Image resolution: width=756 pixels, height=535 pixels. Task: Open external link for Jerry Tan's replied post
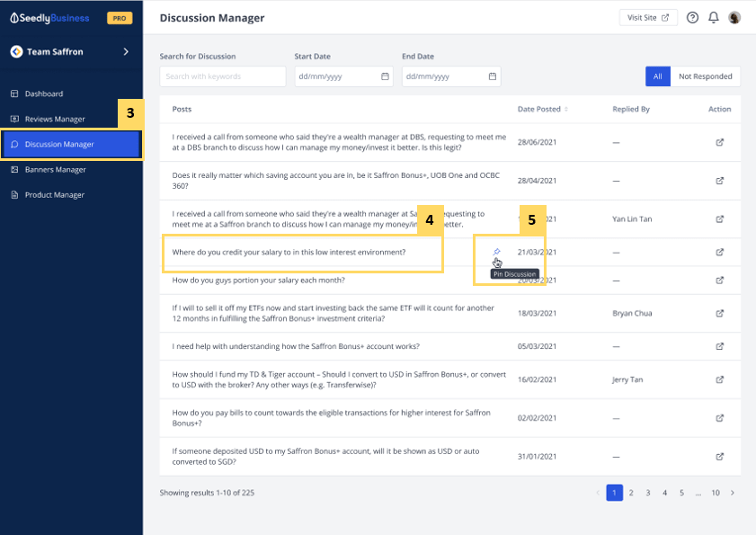point(719,380)
